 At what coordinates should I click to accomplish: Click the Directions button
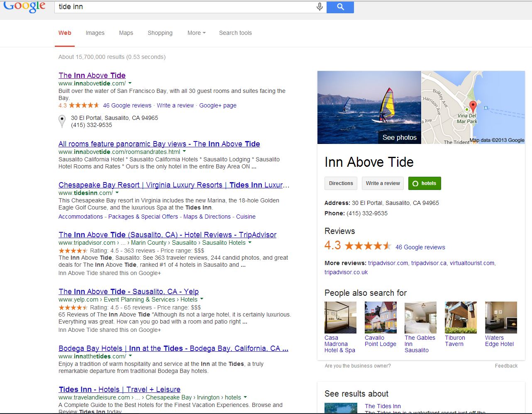[341, 183]
